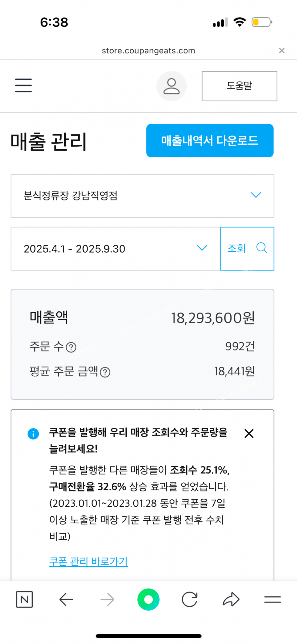Open the browser bottom-bar menu lines
297x644 pixels.
(x=272, y=599)
